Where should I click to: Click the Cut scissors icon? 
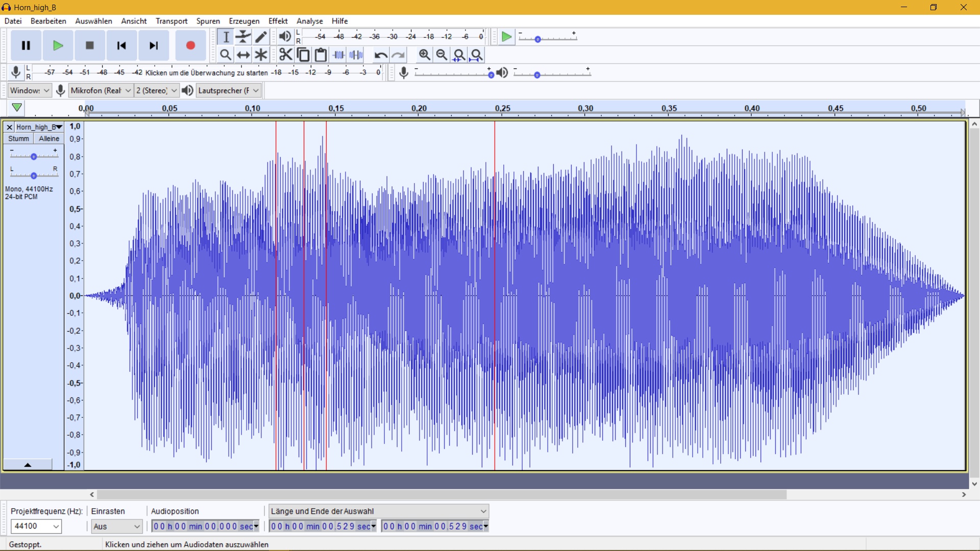pos(286,55)
